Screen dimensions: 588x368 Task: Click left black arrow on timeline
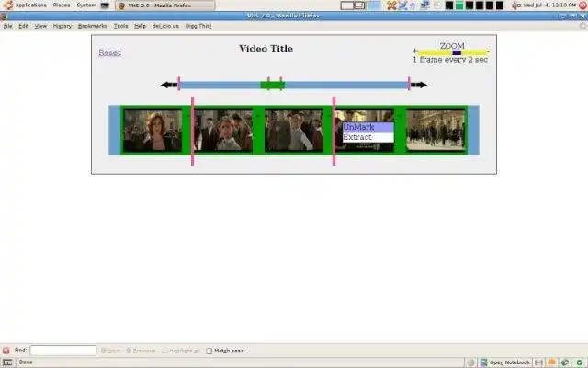click(x=169, y=85)
